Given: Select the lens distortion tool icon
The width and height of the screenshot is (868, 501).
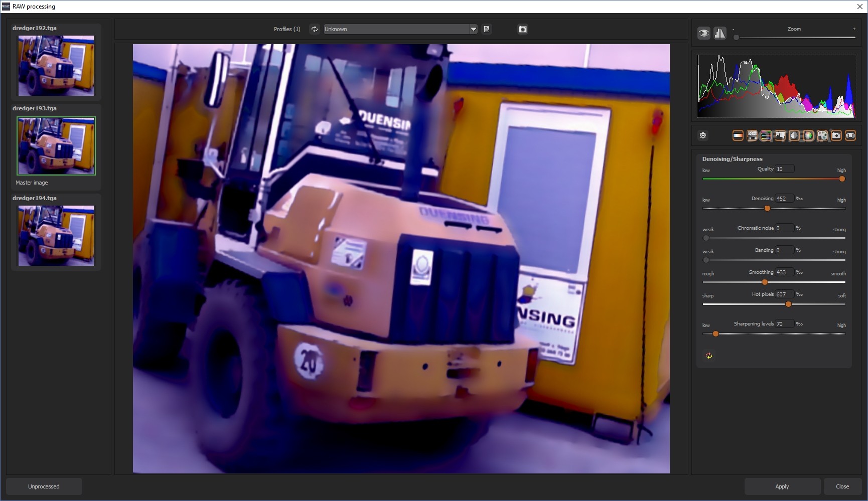Looking at the screenshot, I should (x=850, y=135).
